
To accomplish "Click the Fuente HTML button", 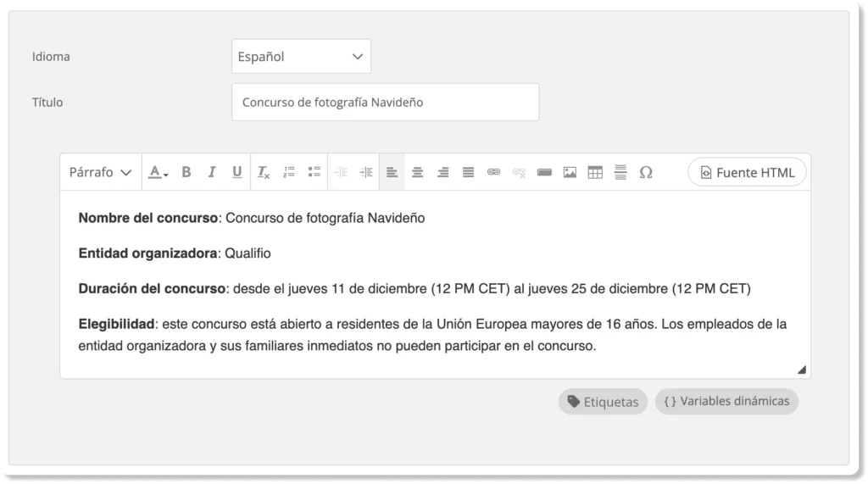I will pos(747,172).
